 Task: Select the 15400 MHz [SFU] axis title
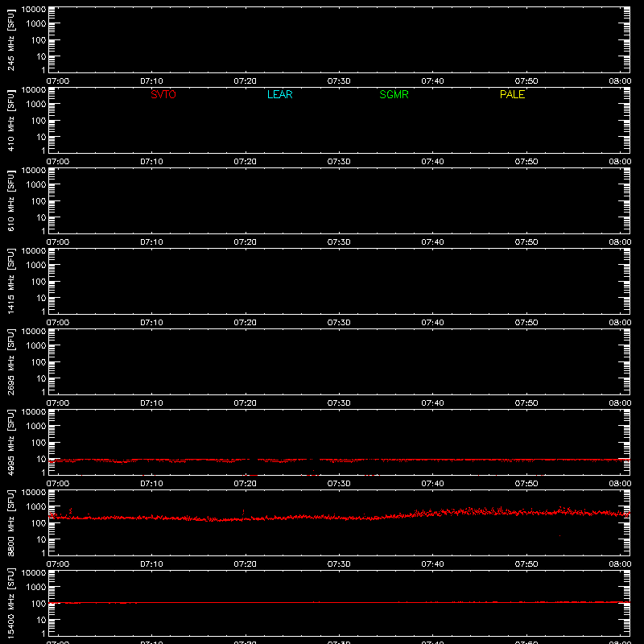(10, 603)
